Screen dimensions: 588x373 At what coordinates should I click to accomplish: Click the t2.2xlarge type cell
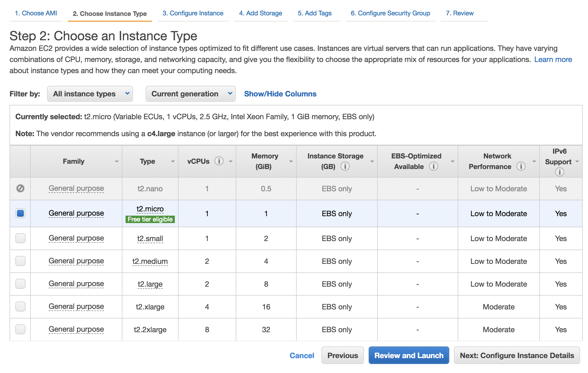click(150, 330)
